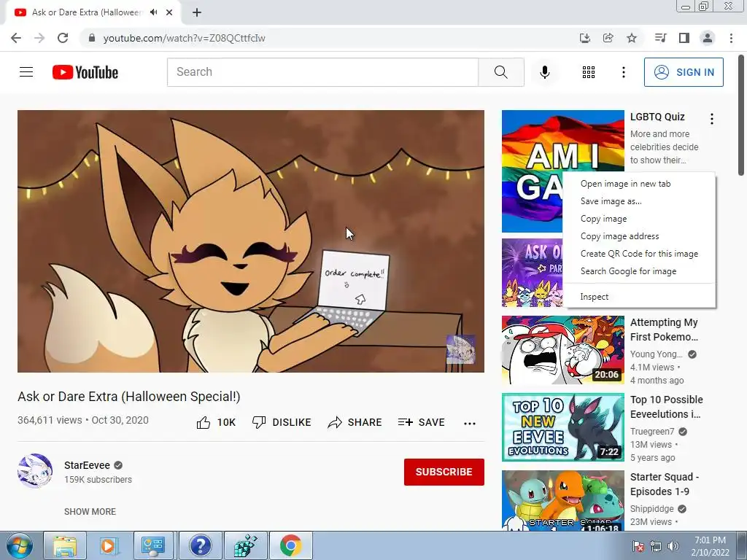
Task: Start voice search with the microphone icon
Action: click(544, 72)
